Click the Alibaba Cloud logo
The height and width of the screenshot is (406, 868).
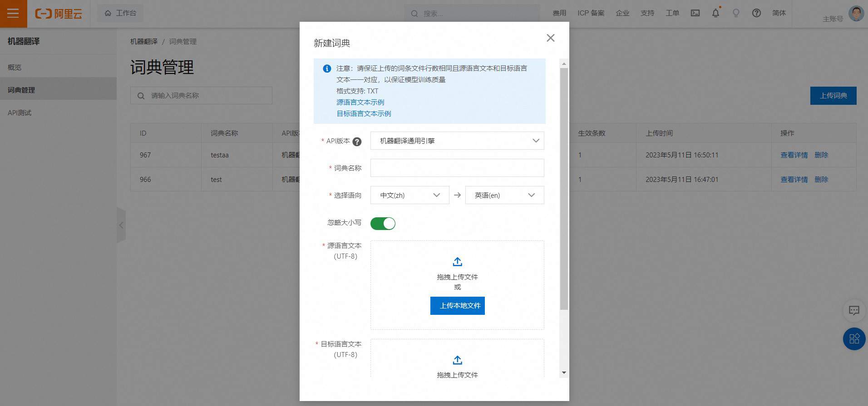[59, 14]
